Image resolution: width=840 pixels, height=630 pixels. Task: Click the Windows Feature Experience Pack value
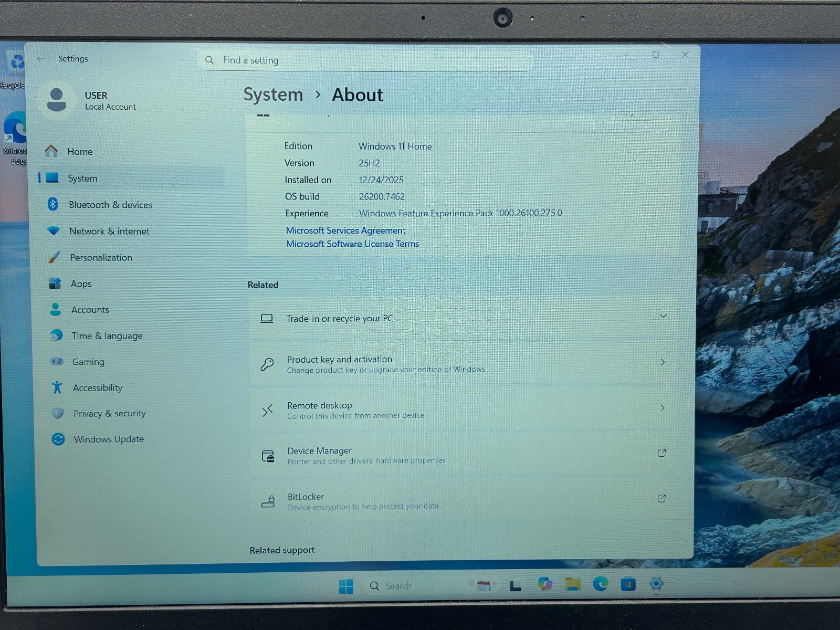coord(460,213)
